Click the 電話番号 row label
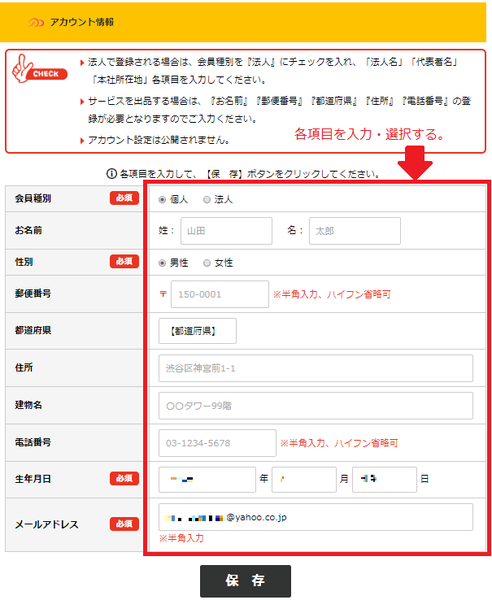 coord(33,442)
